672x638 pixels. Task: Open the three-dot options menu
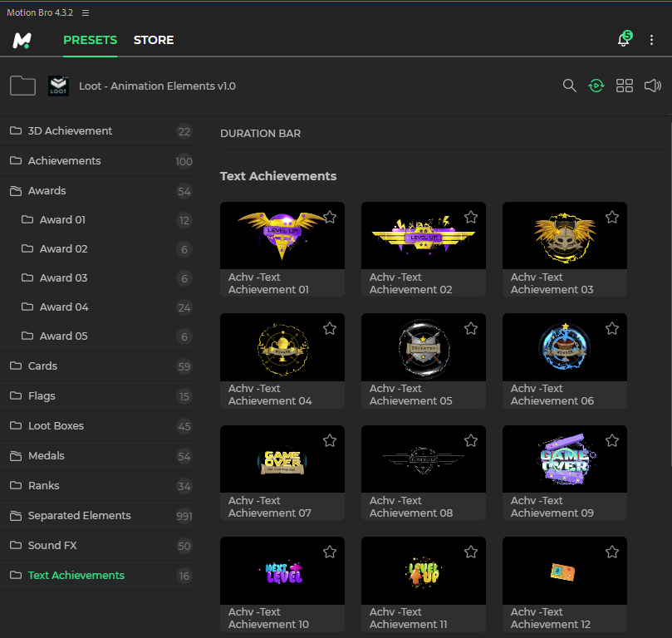[x=651, y=40]
